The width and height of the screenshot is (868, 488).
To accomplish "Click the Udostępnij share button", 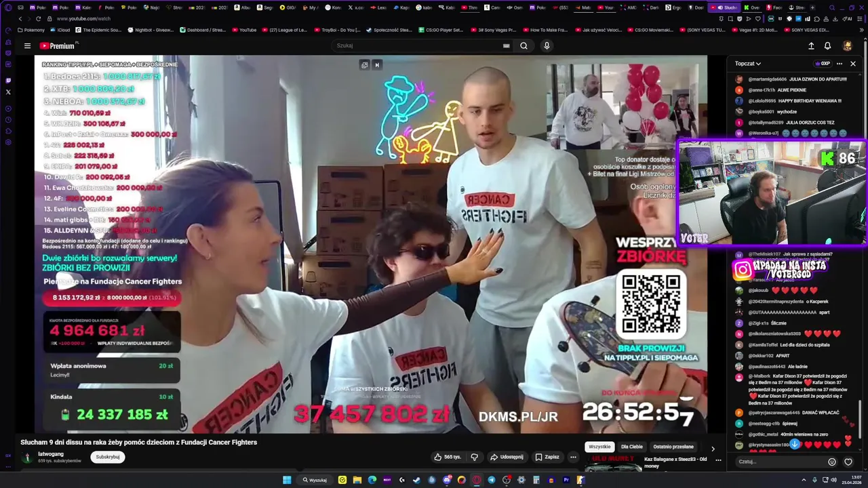I will tap(507, 457).
